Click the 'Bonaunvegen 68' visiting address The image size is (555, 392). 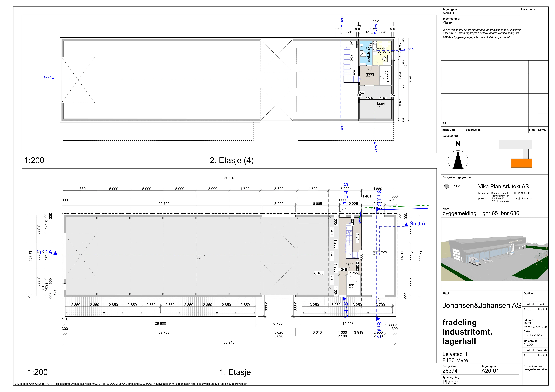(x=500, y=193)
